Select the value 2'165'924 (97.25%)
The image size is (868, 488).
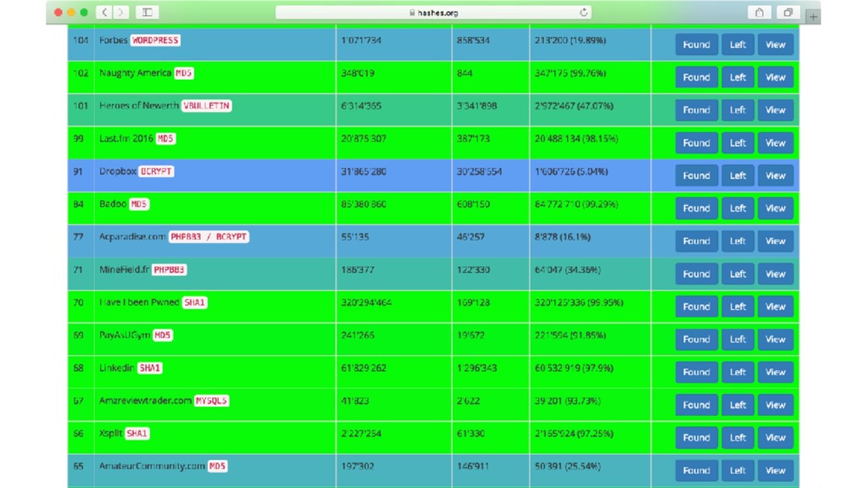574,433
